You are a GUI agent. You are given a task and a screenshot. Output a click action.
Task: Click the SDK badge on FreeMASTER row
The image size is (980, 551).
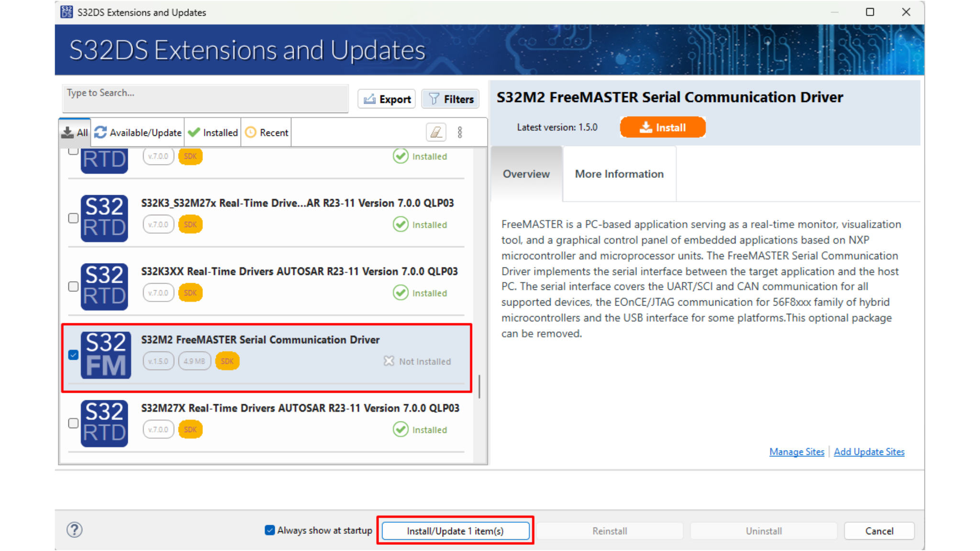(227, 361)
